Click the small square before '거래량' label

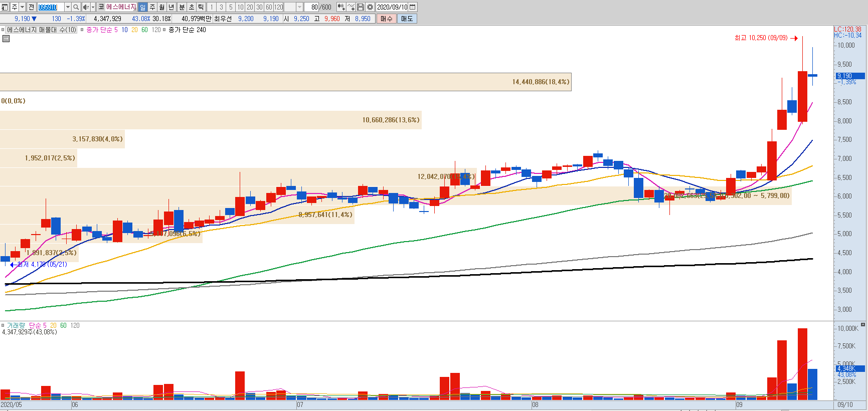point(3,325)
